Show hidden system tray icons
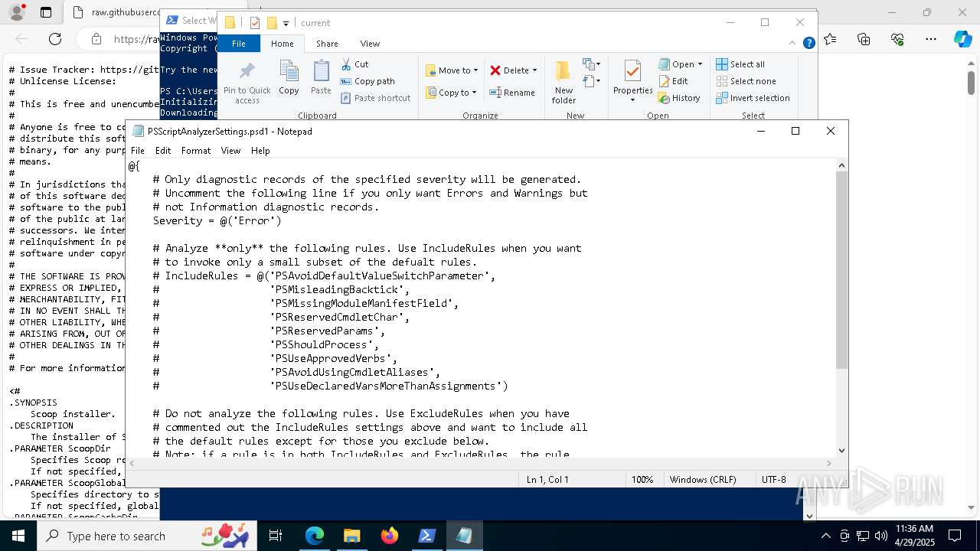The height and width of the screenshot is (551, 980). click(825, 536)
